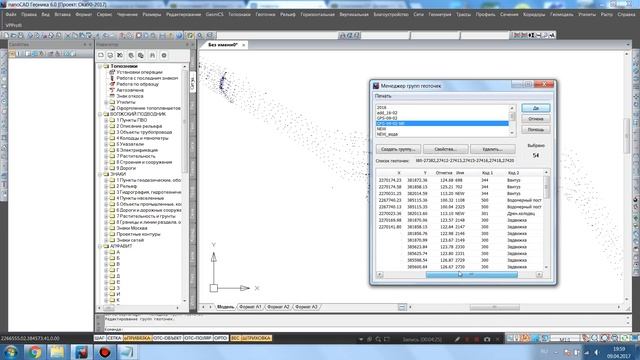Collapse the Топознаки tree node
The image size is (640, 360).
click(100, 66)
